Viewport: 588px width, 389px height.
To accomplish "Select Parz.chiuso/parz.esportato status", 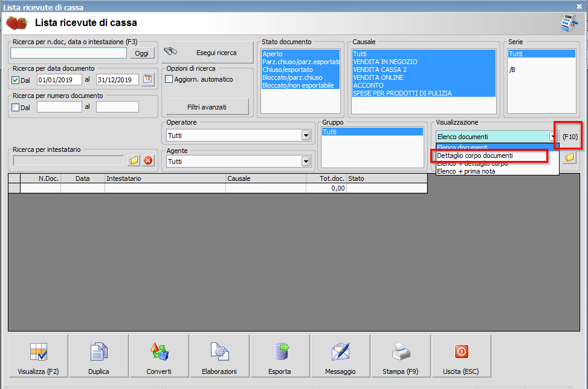I will coord(301,62).
